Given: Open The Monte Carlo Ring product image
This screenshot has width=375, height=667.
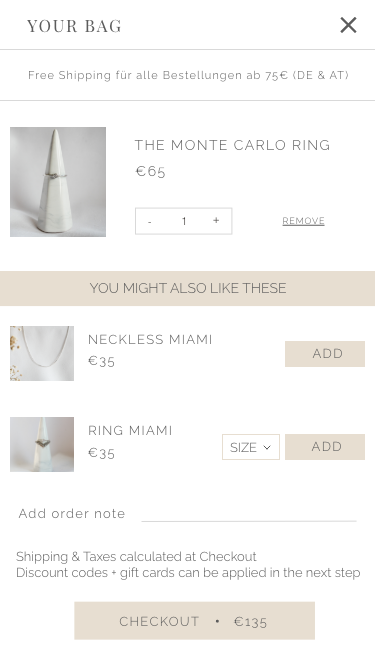Looking at the screenshot, I should [58, 182].
